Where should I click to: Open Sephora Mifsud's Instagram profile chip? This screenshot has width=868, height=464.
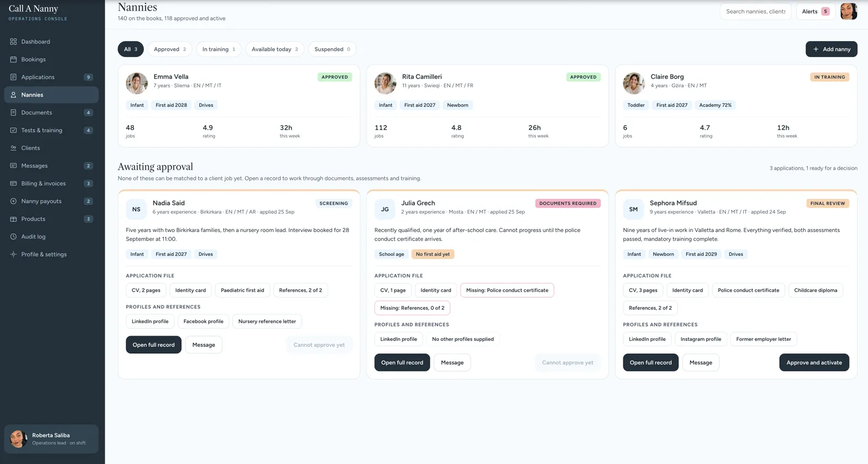pos(701,339)
